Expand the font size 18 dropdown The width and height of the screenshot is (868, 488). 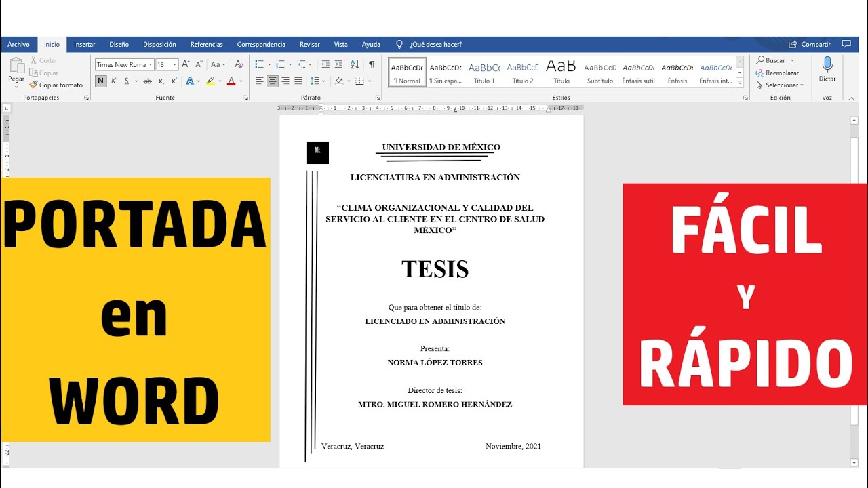174,64
